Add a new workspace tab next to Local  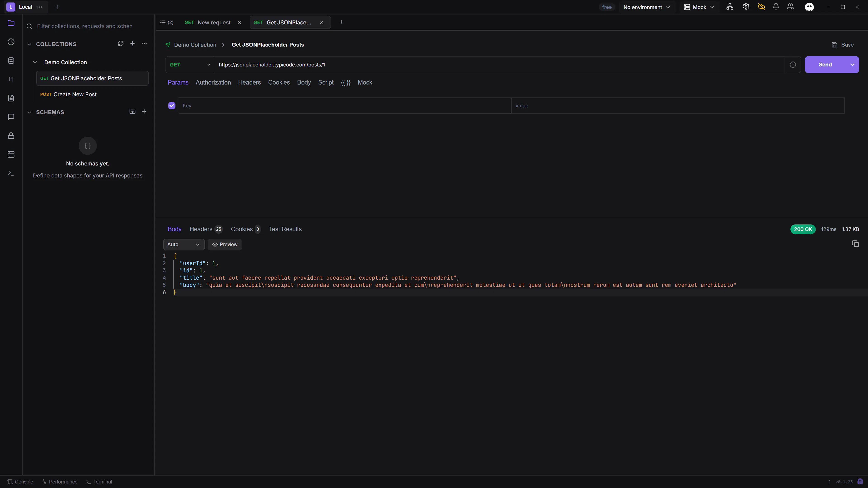[x=57, y=7]
